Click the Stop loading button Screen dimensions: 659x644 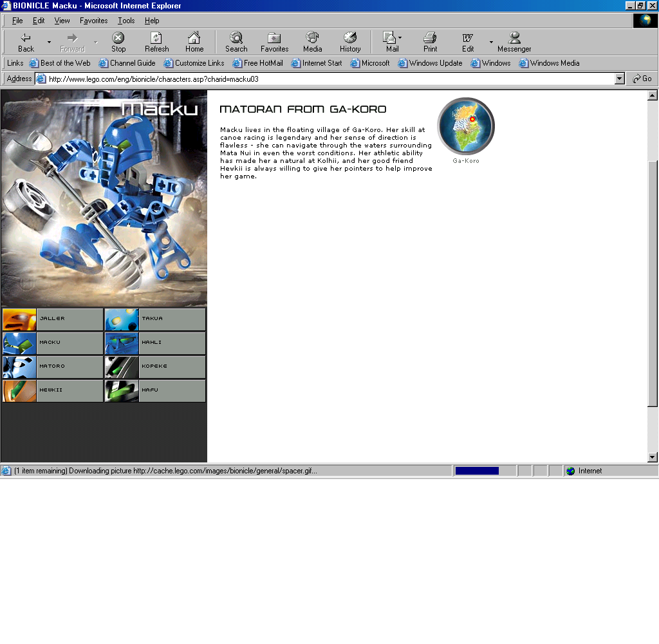(118, 42)
